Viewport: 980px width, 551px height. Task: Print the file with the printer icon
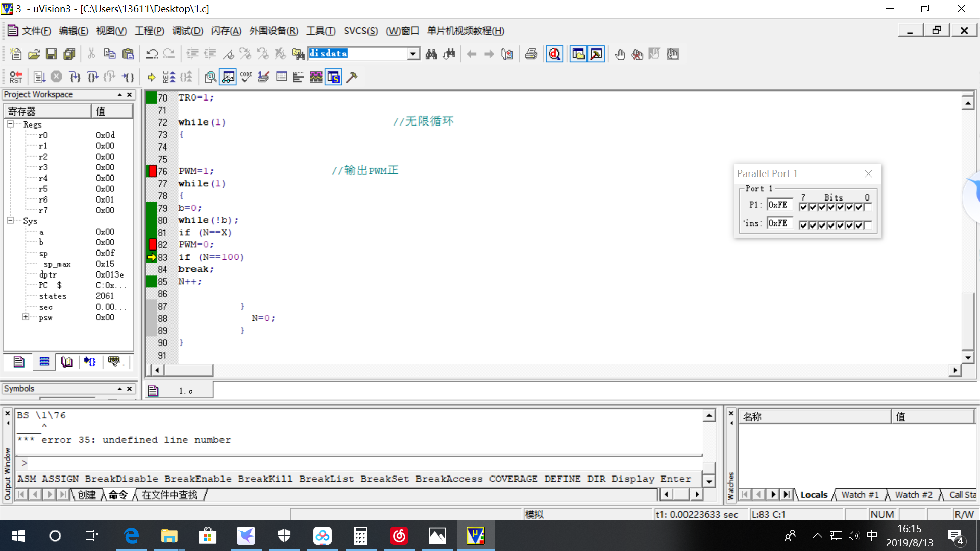(531, 54)
